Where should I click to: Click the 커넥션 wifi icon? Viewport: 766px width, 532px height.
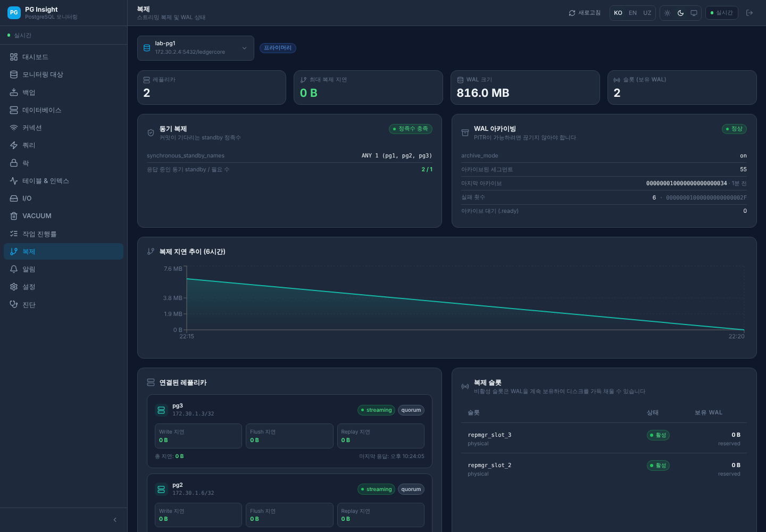[x=14, y=128]
